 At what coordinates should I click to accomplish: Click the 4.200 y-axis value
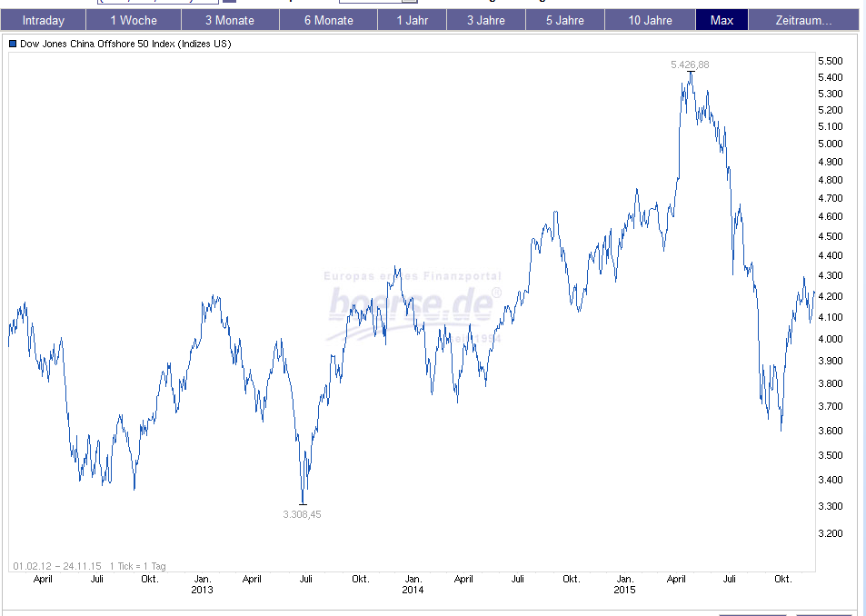[831, 296]
